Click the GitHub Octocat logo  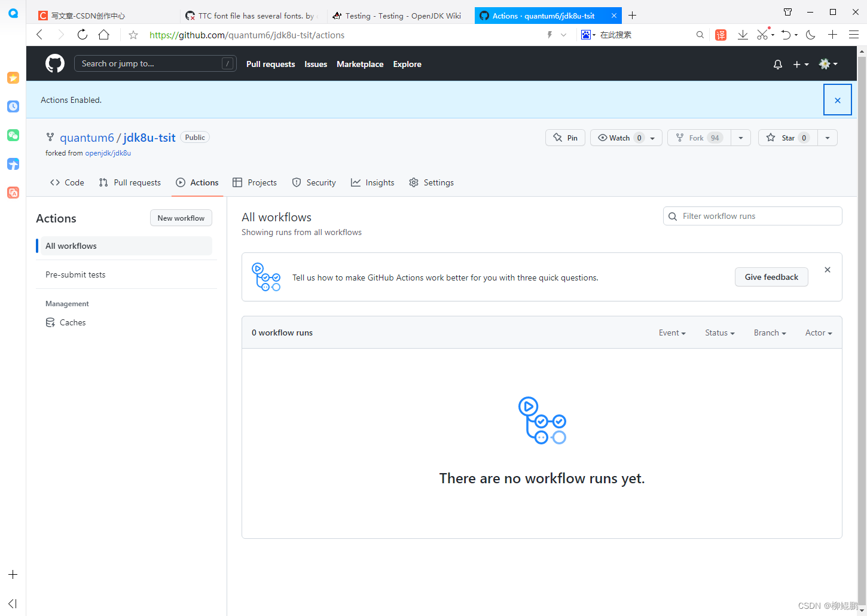[x=55, y=63]
